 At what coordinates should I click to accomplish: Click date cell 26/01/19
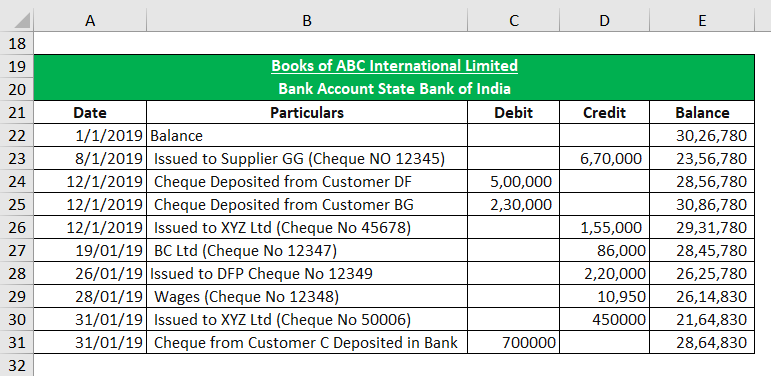tap(90, 273)
